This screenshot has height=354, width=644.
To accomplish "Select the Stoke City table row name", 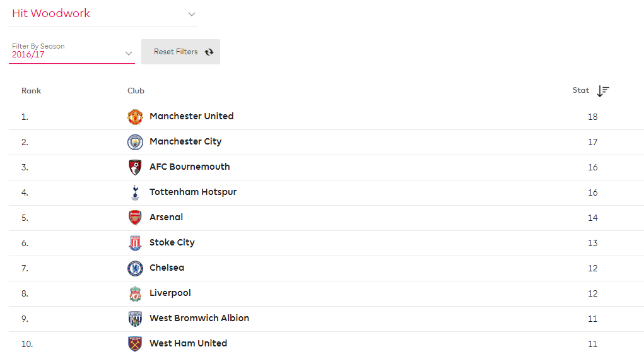I will pos(172,242).
